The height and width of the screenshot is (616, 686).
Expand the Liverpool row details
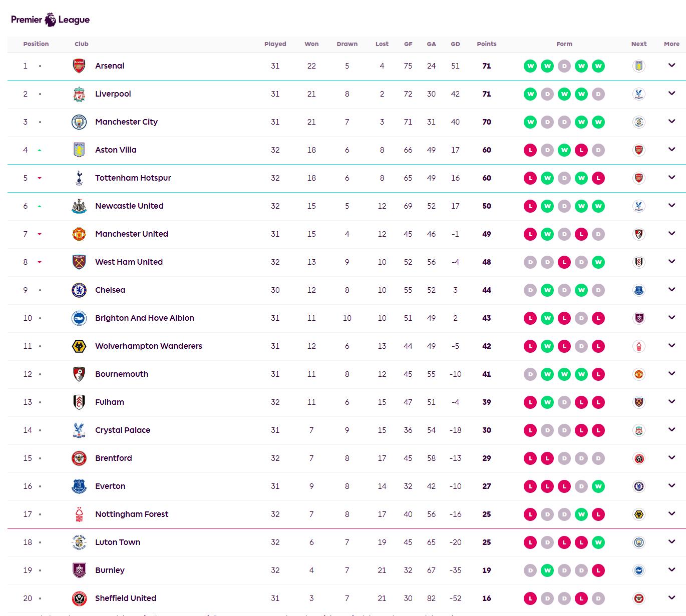coord(672,94)
